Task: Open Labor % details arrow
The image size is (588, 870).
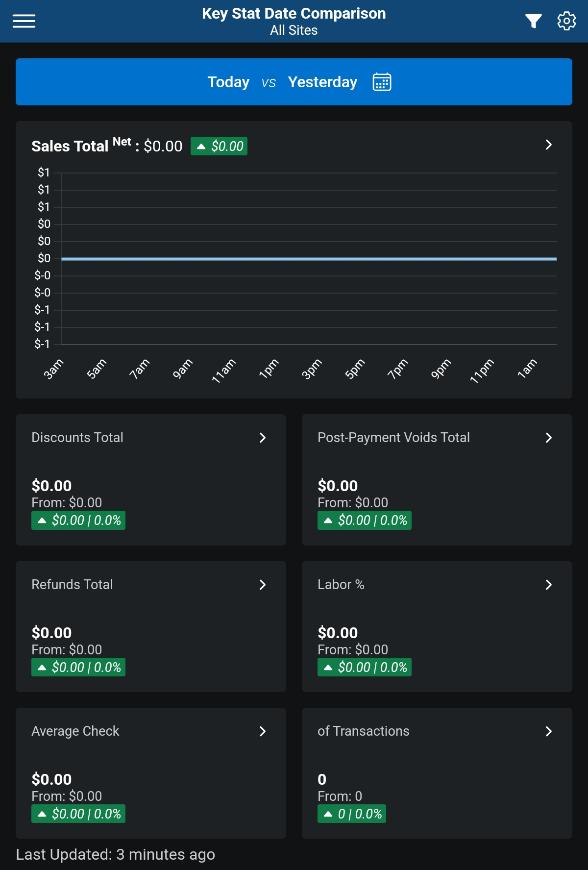Action: (548, 585)
